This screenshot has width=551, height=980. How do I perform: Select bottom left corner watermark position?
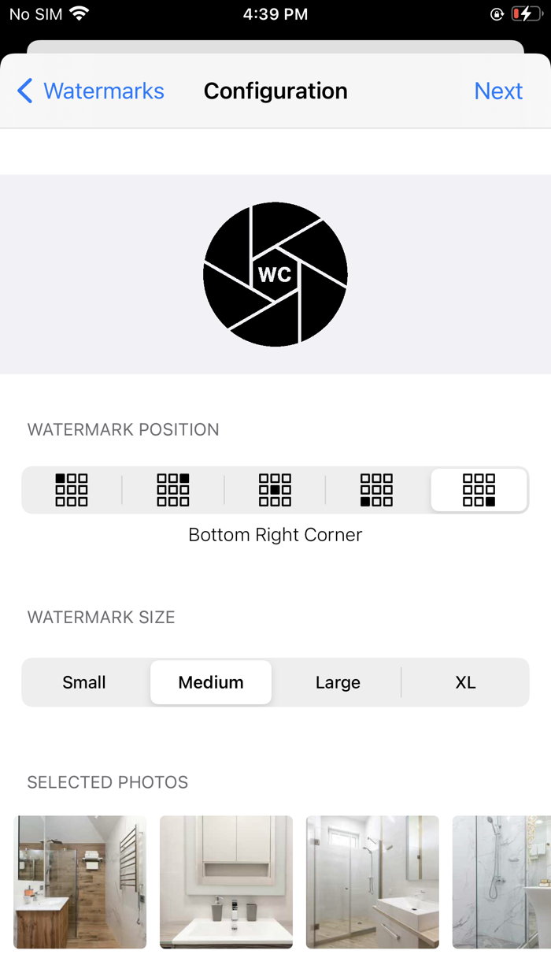coord(376,490)
